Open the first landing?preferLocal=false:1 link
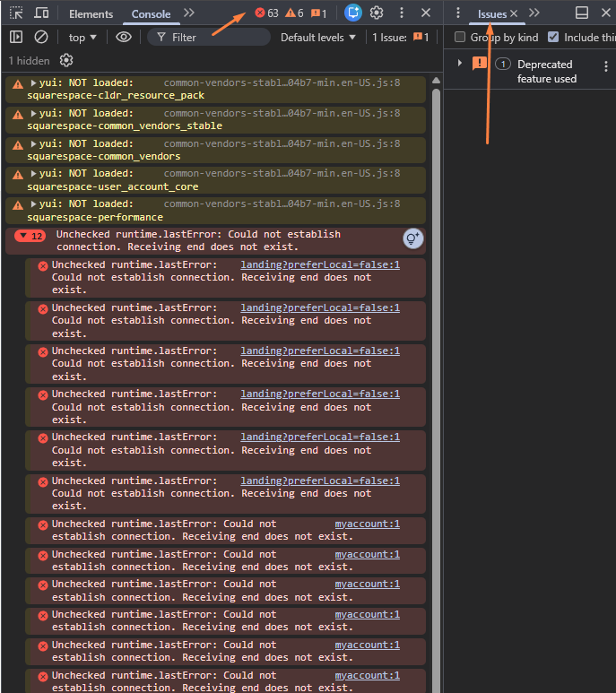Image resolution: width=616 pixels, height=693 pixels. click(x=320, y=264)
